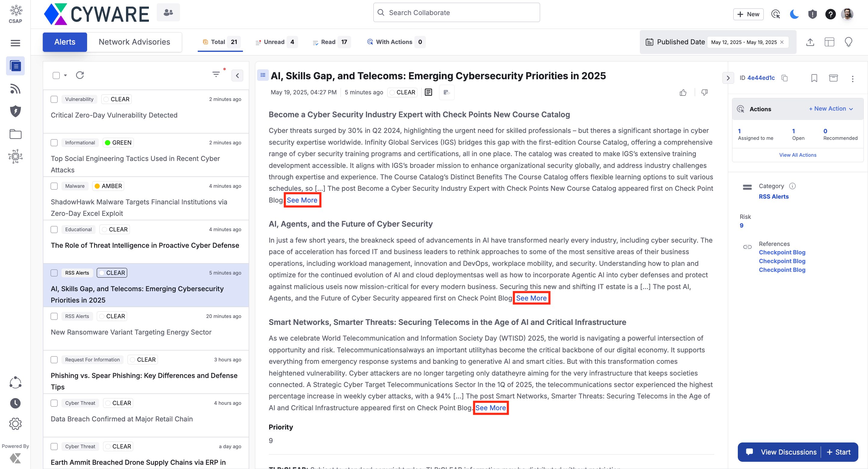Click the thumbs up like icon
The image size is (868, 469).
click(683, 92)
